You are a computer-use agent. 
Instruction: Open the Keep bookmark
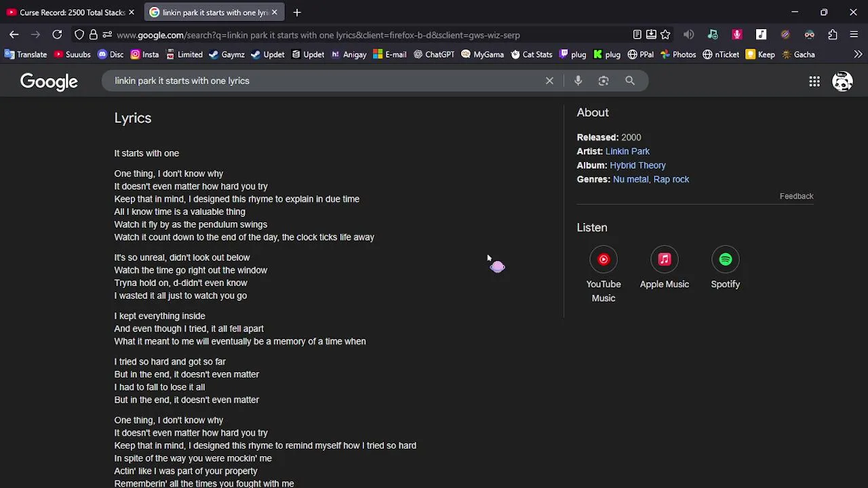[760, 54]
